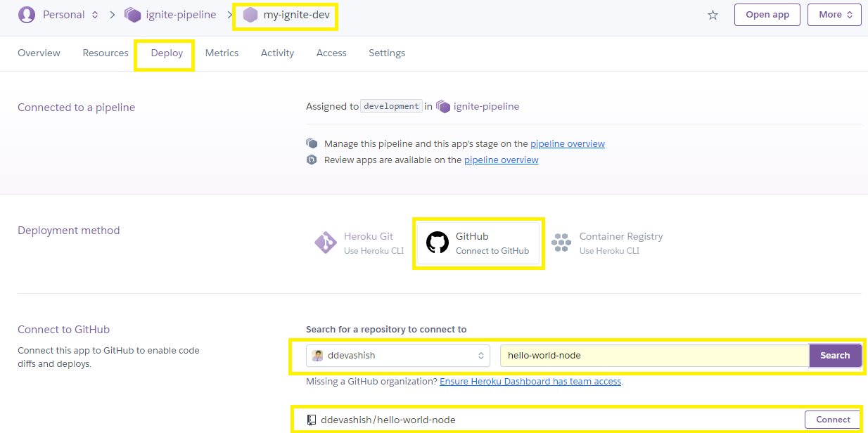Click the Container Registry hexagons icon
This screenshot has height=433, width=868.
561,243
